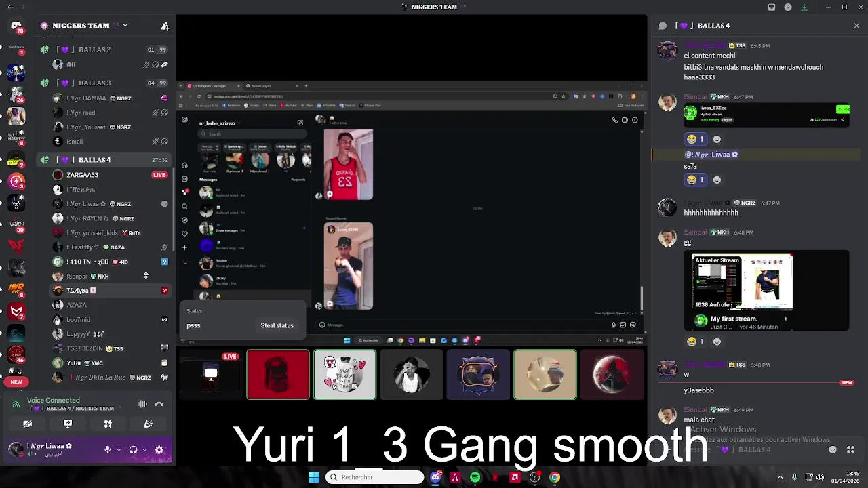The image size is (868, 488).
Task: Open the invite people icon beside server name
Action: pos(165,26)
